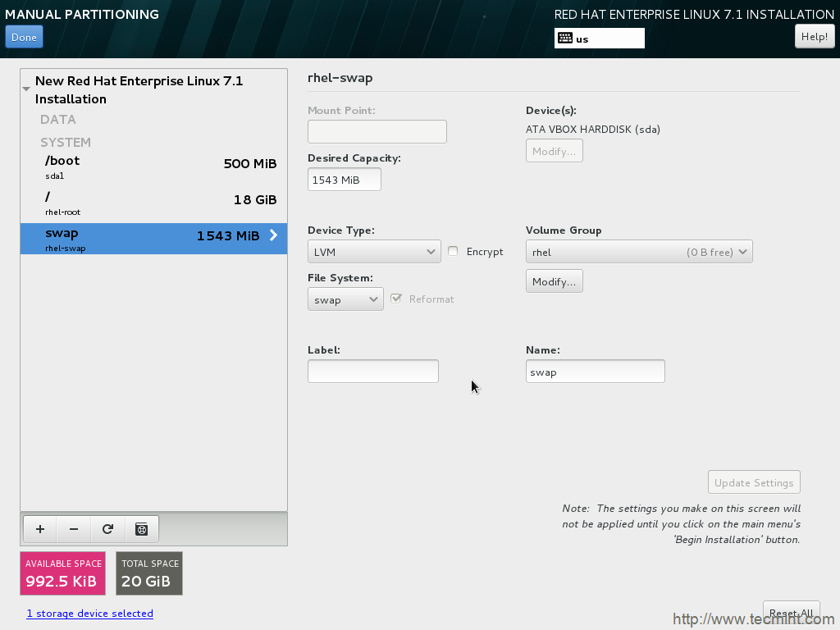Click the arrow chevron on the swap row
The width and height of the screenshot is (840, 630).
pyautogui.click(x=274, y=235)
